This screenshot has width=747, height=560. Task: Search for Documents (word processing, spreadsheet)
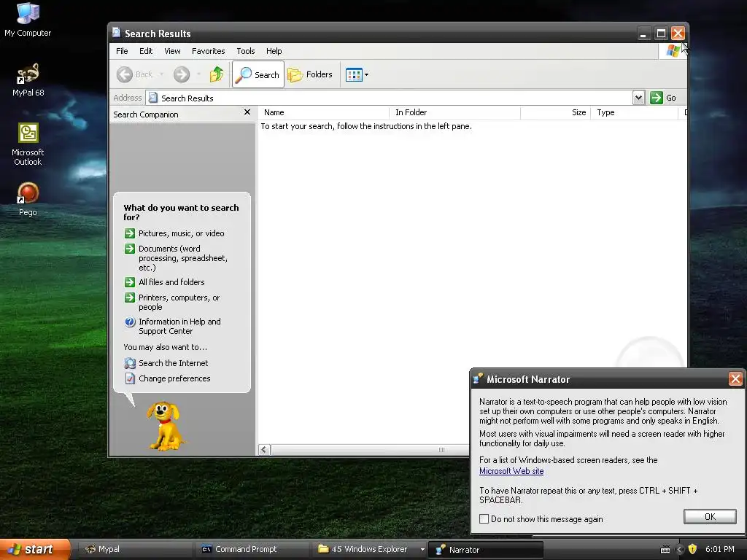pos(176,257)
